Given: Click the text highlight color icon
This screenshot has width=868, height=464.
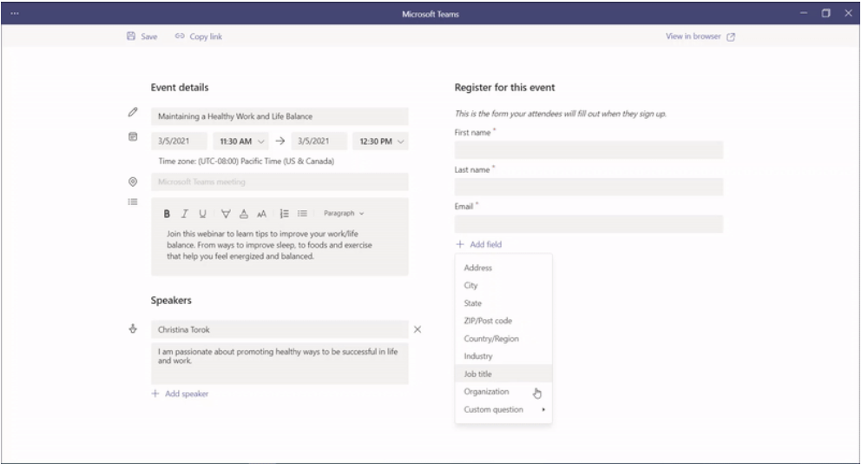Looking at the screenshot, I should coord(226,214).
